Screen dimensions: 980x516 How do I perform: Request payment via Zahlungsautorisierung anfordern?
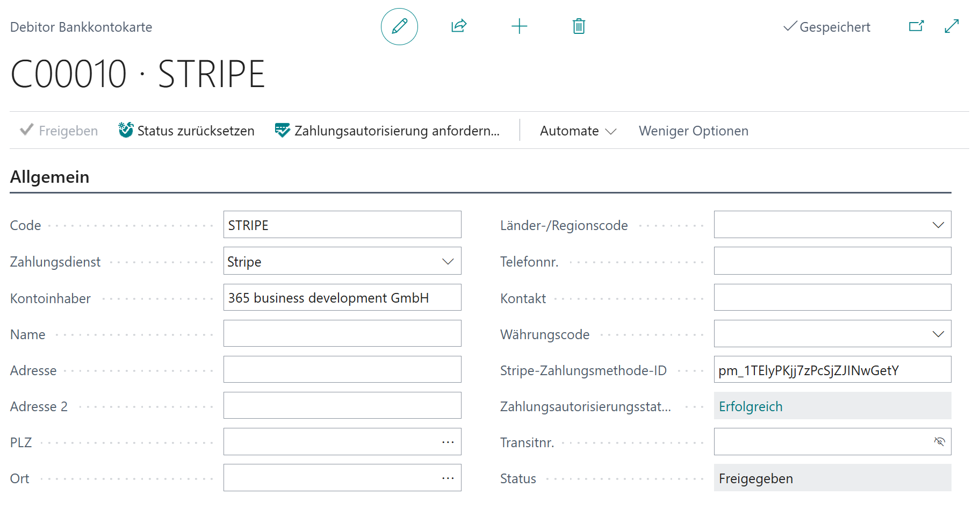coord(387,131)
